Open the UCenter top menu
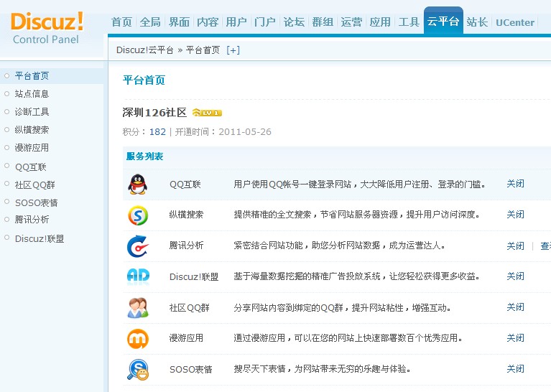The image size is (551, 392). click(x=515, y=22)
